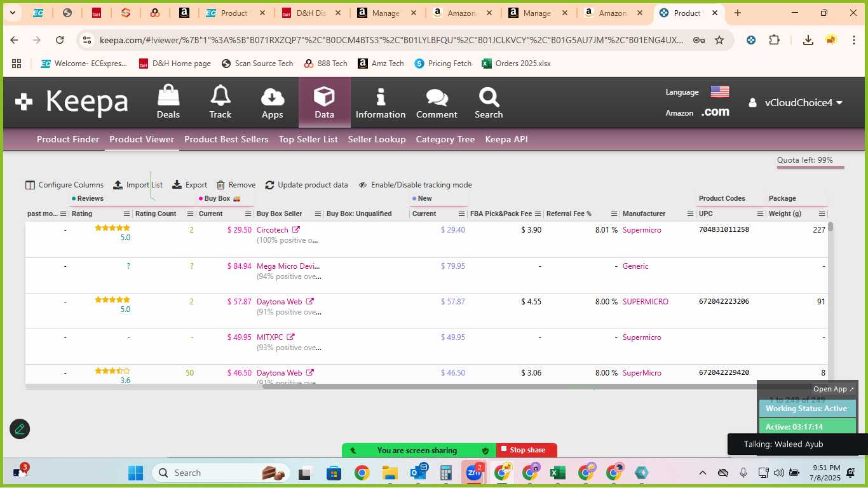Image resolution: width=868 pixels, height=488 pixels.
Task: Open the Comment speech bubbles icon
Action: point(437,102)
